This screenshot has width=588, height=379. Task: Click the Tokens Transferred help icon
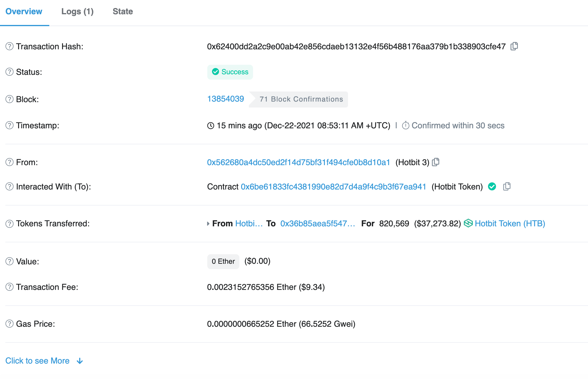pyautogui.click(x=10, y=224)
